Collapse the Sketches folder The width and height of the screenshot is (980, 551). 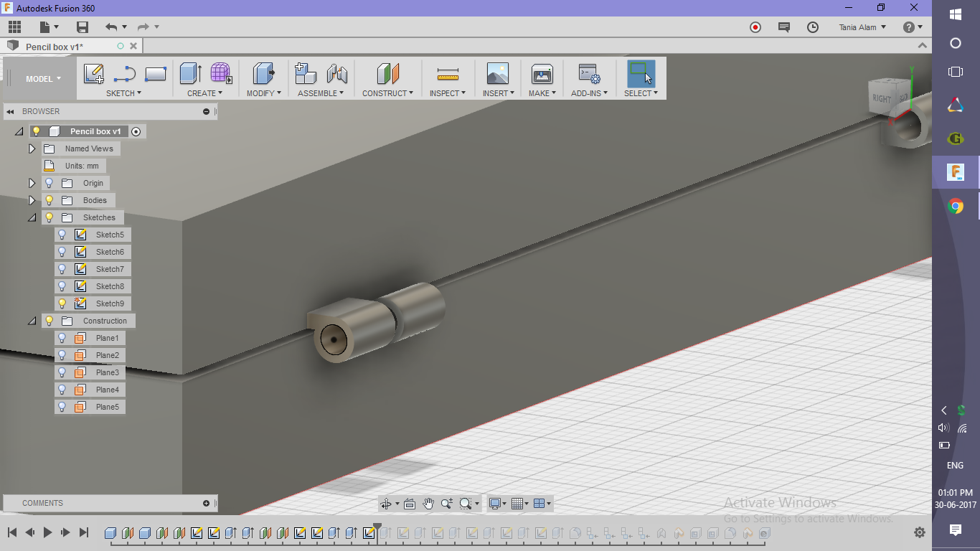coord(32,217)
